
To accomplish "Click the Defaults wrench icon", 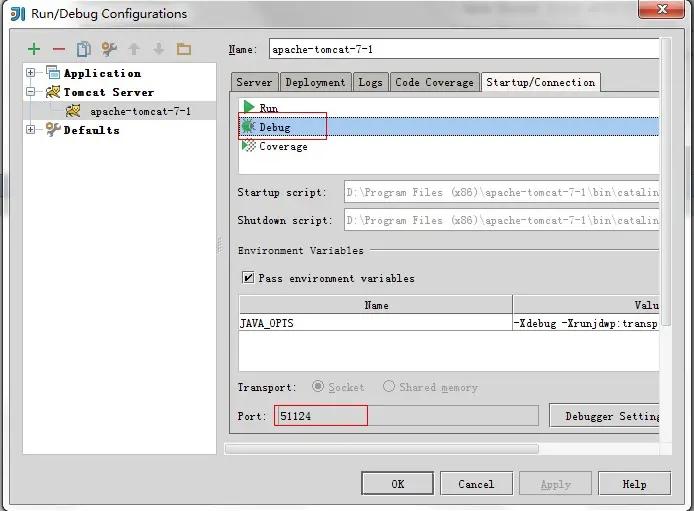I will 53,130.
